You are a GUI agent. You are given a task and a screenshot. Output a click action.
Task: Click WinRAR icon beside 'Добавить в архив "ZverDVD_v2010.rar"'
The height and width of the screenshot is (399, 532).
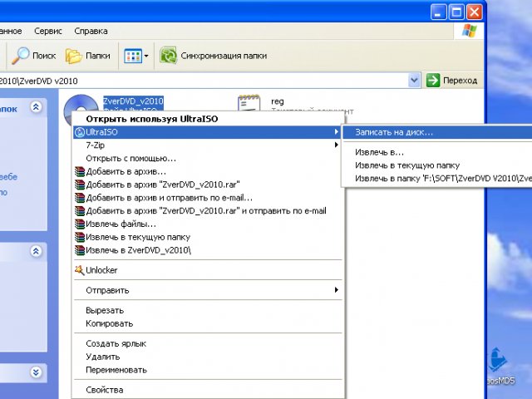80,185
